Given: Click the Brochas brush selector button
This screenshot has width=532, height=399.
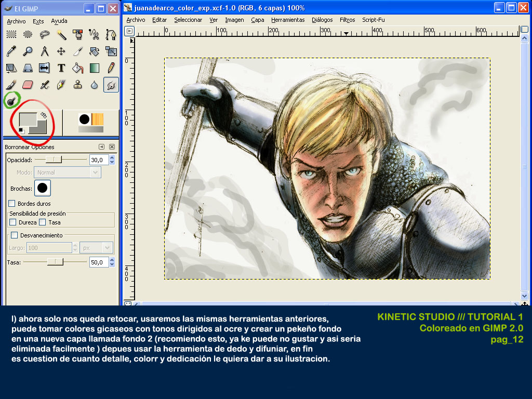Looking at the screenshot, I should [x=43, y=188].
